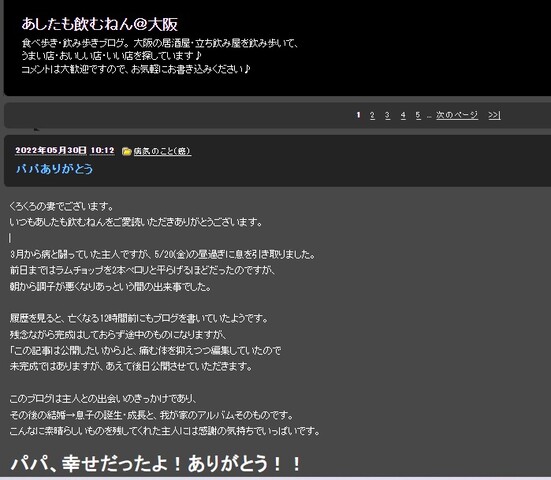Click the line starting 未完成ではありますが
This screenshot has width=551, height=480.
coord(131,367)
